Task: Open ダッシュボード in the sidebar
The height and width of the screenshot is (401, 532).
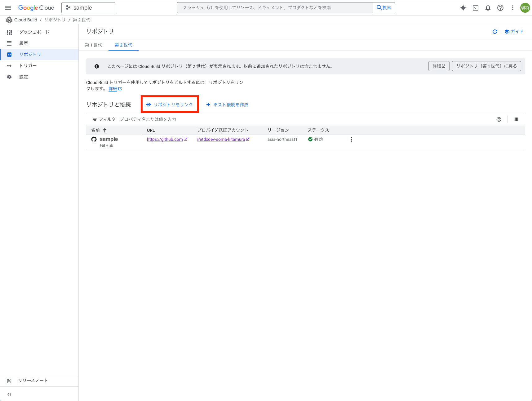Action: (39, 32)
